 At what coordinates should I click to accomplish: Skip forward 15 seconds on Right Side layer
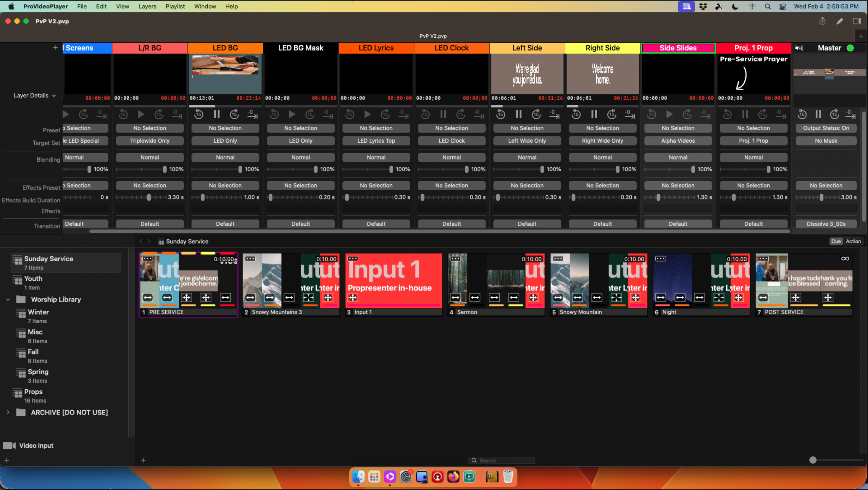612,115
